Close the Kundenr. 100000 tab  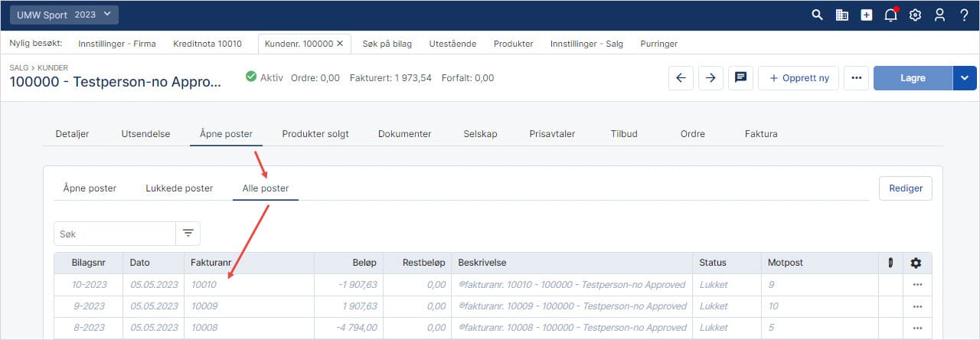pyautogui.click(x=340, y=44)
